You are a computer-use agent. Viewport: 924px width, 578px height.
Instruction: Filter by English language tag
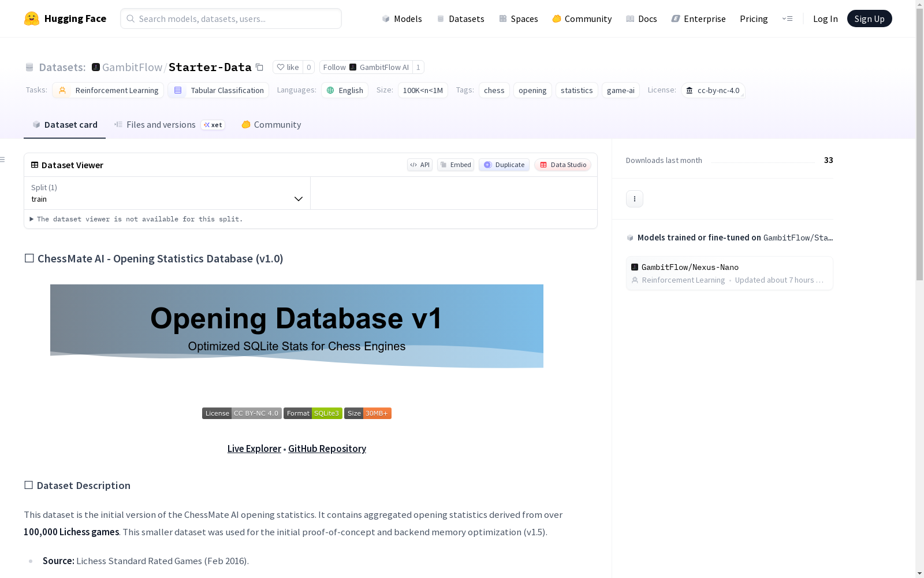pyautogui.click(x=345, y=90)
